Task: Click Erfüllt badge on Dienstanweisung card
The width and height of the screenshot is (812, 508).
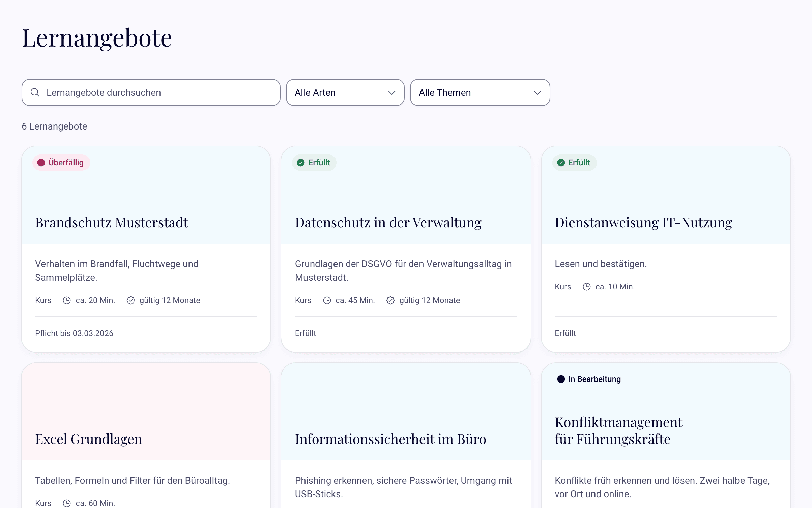Action: click(574, 163)
